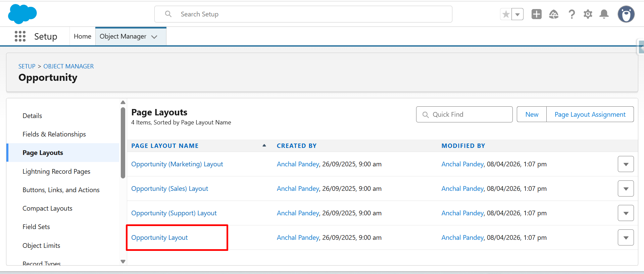644x274 pixels.
Task: Open Fields & Relationships section
Action: click(54, 134)
